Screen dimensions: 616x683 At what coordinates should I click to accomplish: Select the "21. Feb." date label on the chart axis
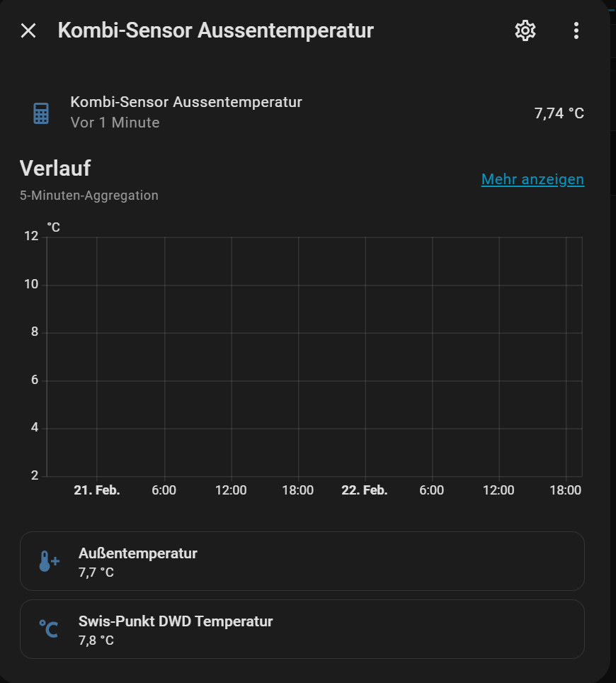click(x=97, y=490)
